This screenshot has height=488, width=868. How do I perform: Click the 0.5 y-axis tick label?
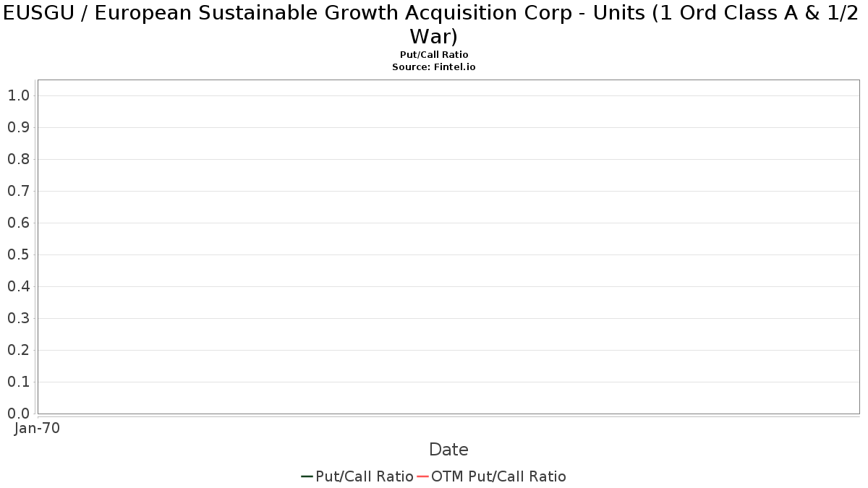point(19,254)
